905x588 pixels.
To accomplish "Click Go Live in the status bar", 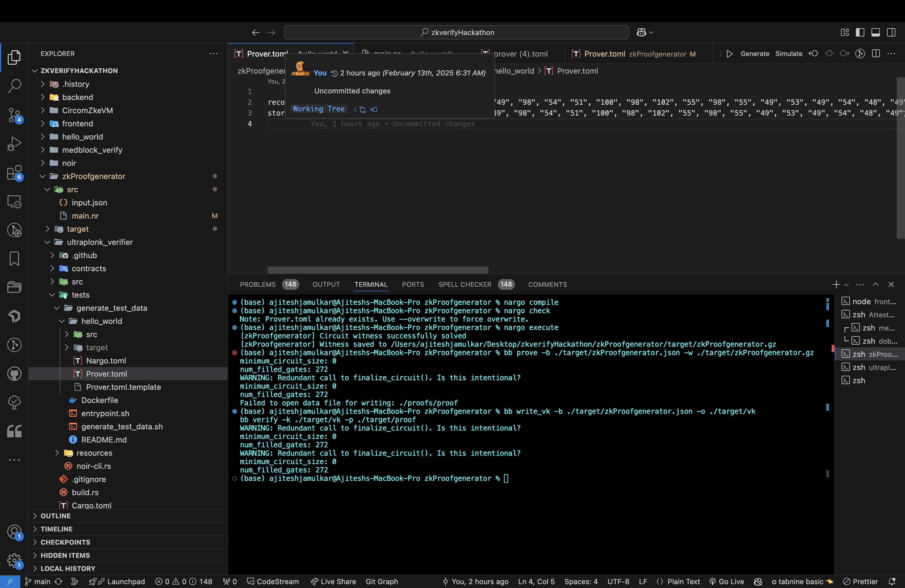I will coord(727,581).
